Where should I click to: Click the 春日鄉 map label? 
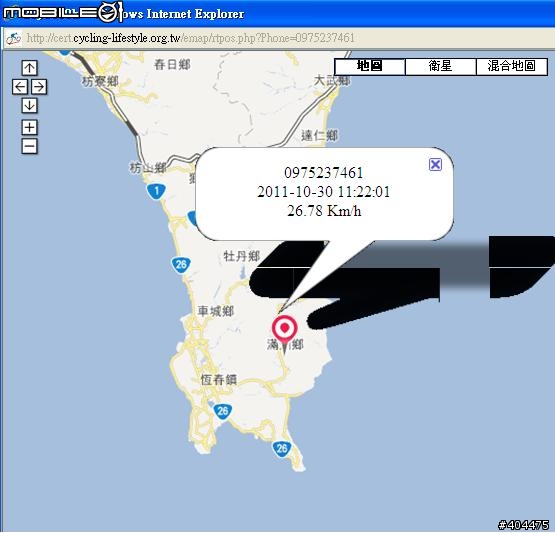[x=172, y=65]
